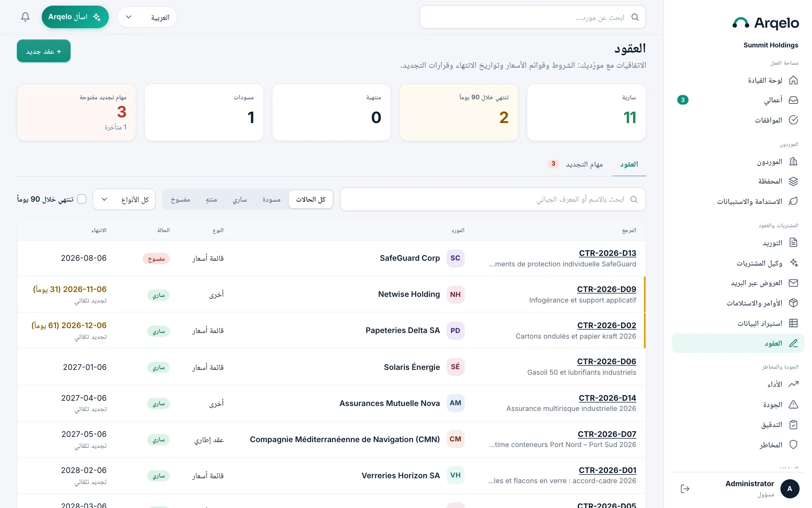
Task: Click the اسأل Arqelo assistant button
Action: click(x=75, y=17)
